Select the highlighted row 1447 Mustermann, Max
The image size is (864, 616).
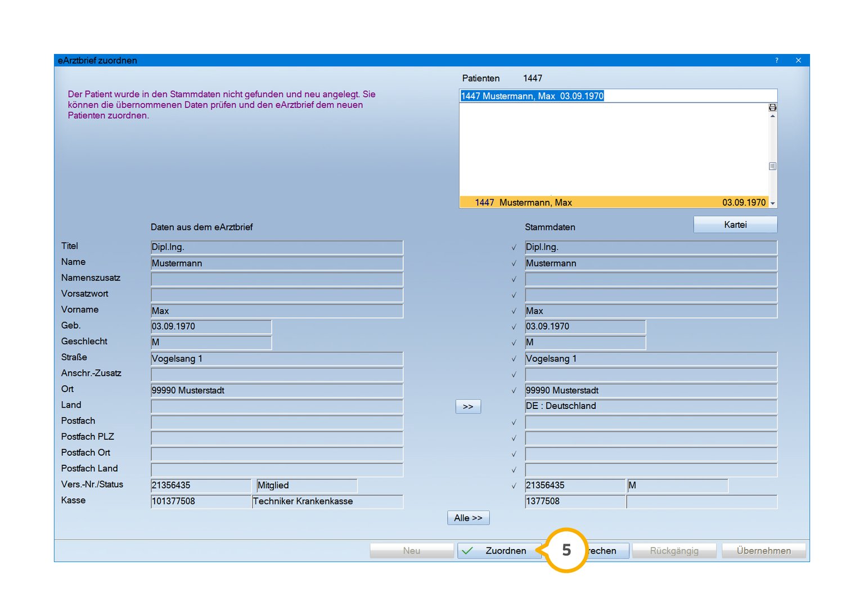coord(614,203)
